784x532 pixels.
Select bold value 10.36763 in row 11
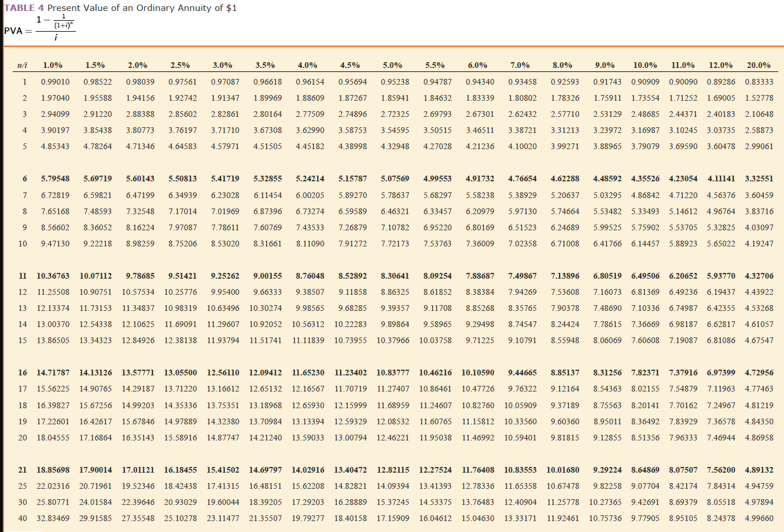click(53, 276)
